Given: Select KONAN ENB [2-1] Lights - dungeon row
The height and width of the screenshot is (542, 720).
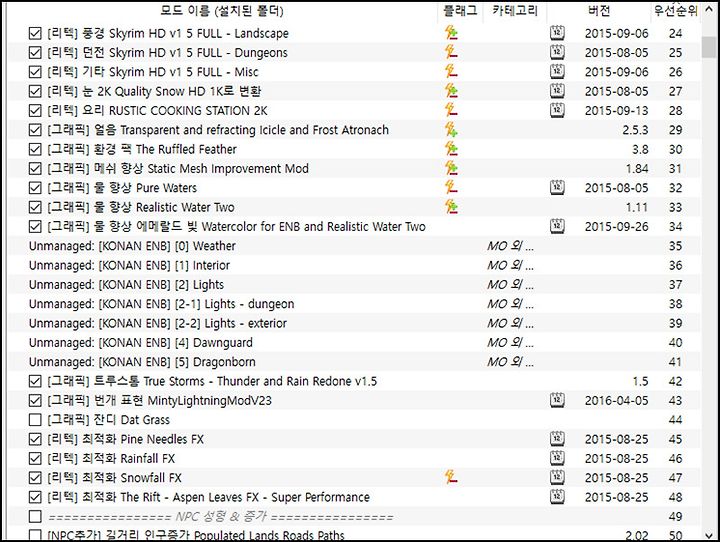Looking at the screenshot, I should click(354, 304).
